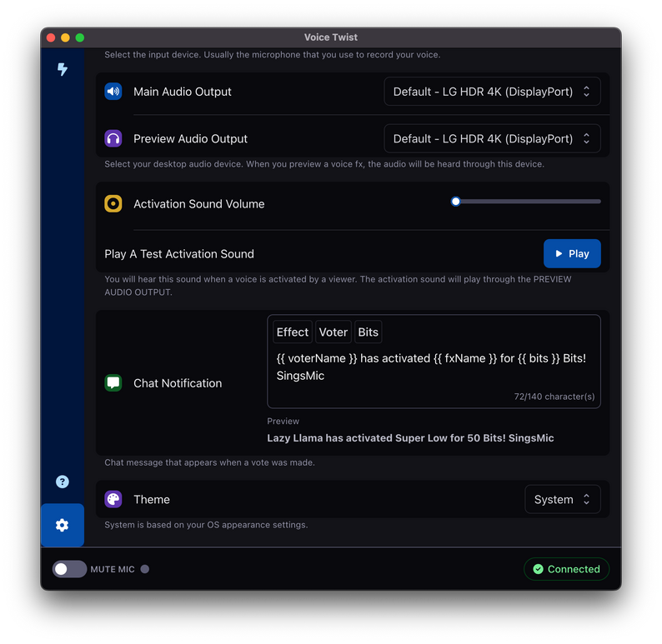Click the Connected status badge
Image resolution: width=662 pixels, height=644 pixels.
tap(566, 569)
